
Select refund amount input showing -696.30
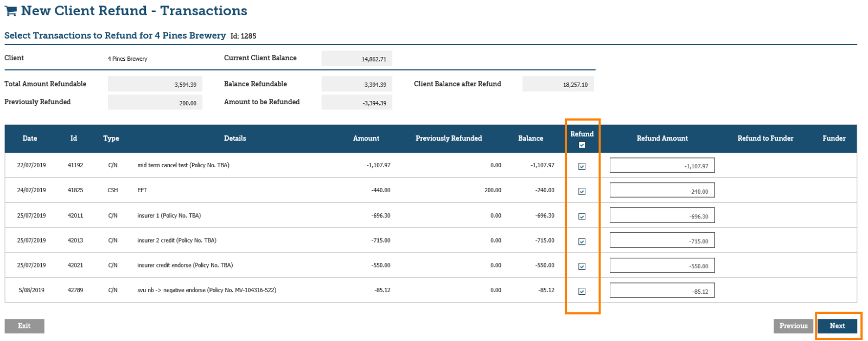662,216
